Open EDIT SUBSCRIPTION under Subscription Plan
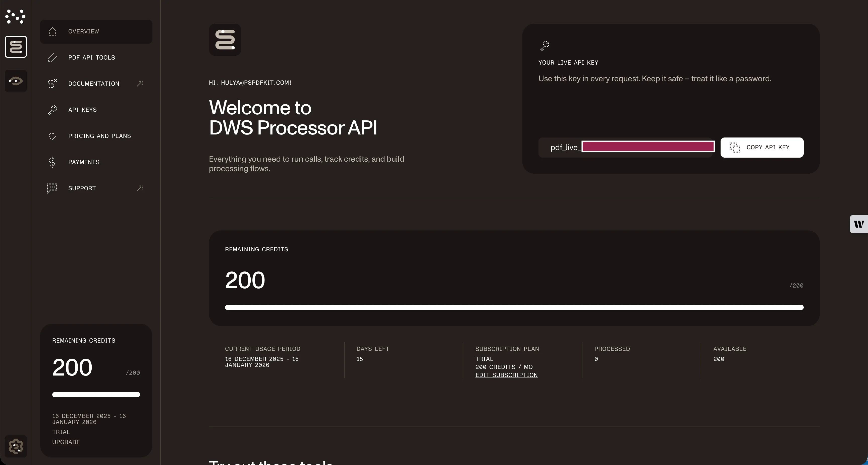The image size is (868, 465). tap(506, 375)
